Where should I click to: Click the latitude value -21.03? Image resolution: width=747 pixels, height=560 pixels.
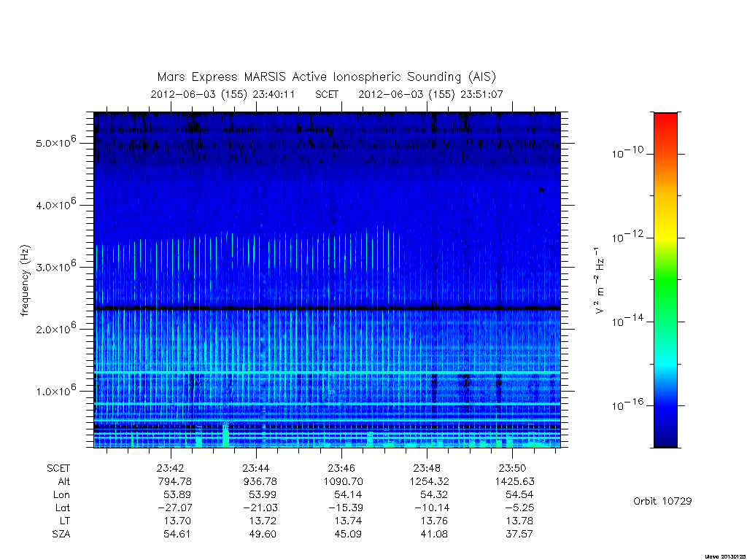pyautogui.click(x=260, y=507)
